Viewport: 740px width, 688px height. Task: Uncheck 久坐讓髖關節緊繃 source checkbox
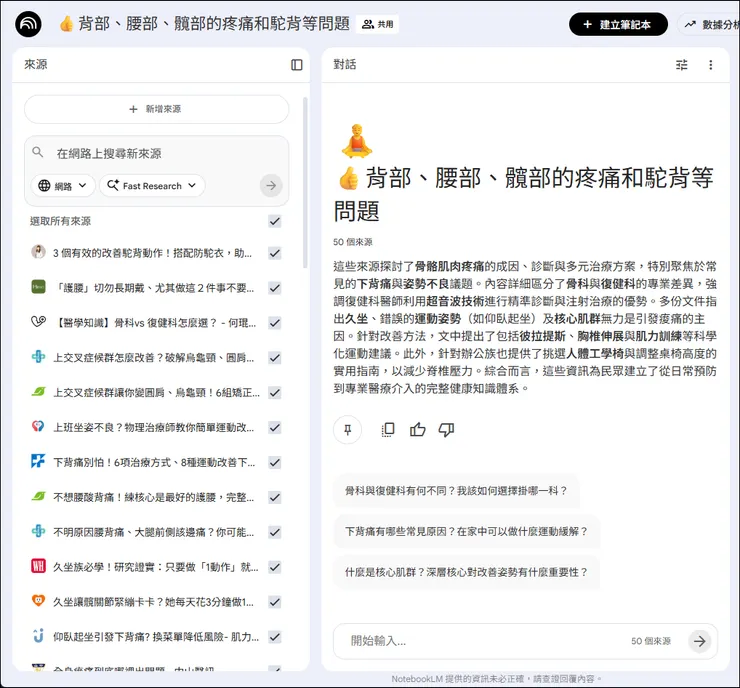pyautogui.click(x=275, y=603)
